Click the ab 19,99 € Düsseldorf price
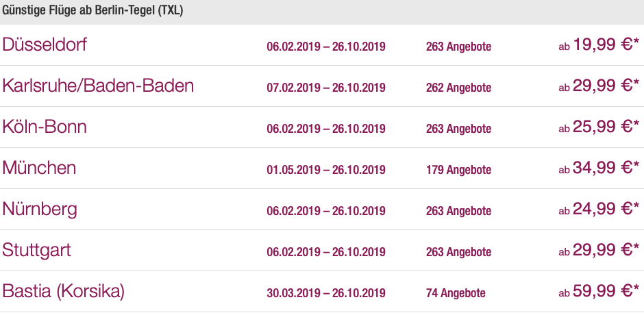This screenshot has width=644, height=315. pyautogui.click(x=599, y=45)
